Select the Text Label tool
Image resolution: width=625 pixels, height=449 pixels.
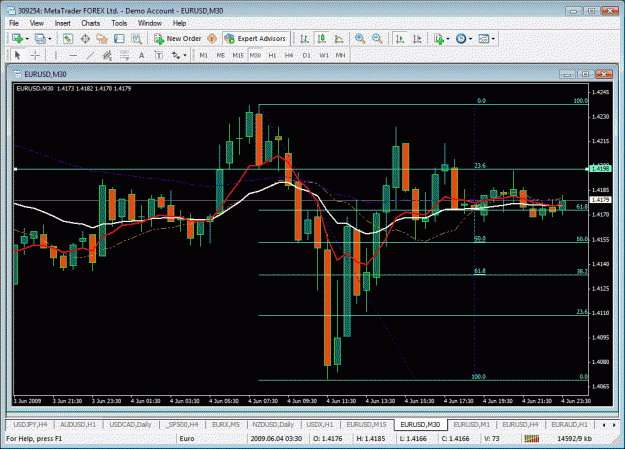[x=159, y=55]
